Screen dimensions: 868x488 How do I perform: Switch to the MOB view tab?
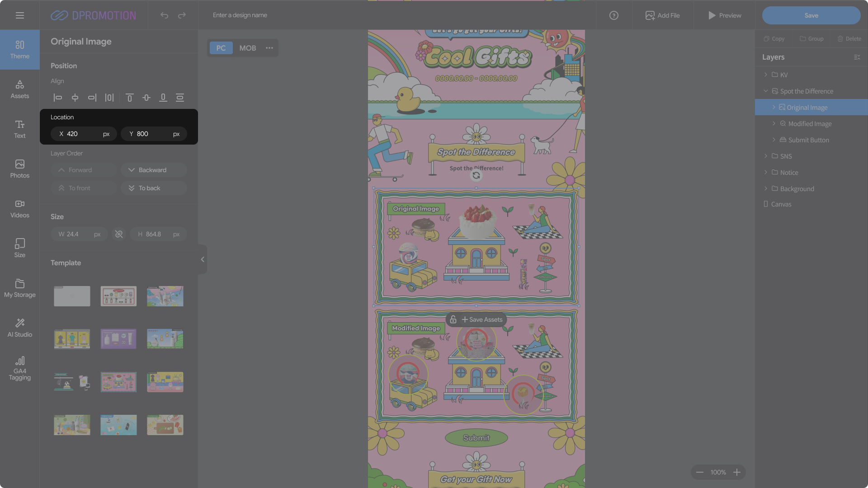coord(247,48)
